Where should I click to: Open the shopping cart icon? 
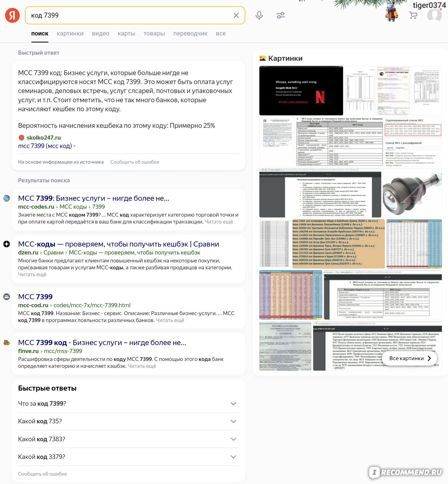[x=413, y=15]
